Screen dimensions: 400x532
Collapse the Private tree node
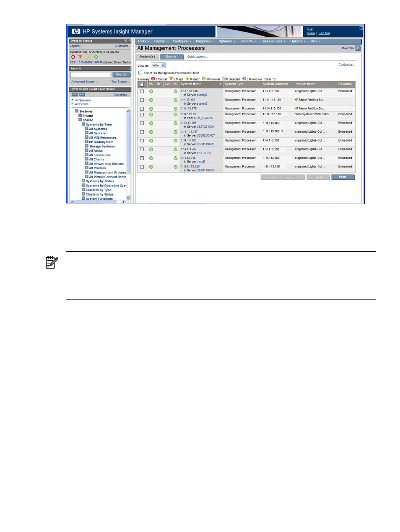(x=80, y=116)
